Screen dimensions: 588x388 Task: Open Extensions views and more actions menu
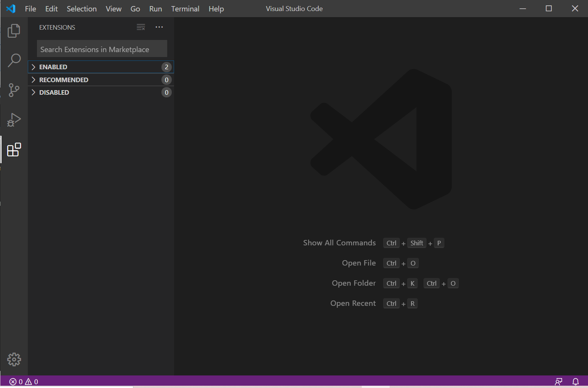[x=159, y=27]
